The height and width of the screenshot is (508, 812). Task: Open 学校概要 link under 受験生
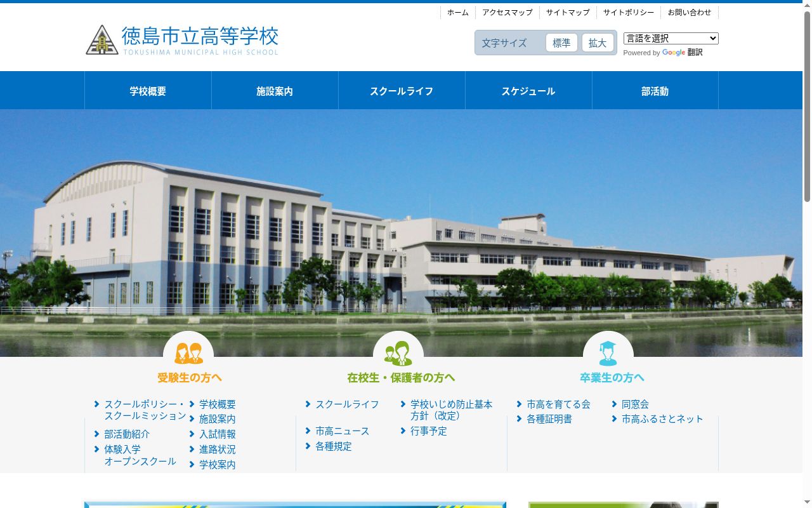[218, 404]
